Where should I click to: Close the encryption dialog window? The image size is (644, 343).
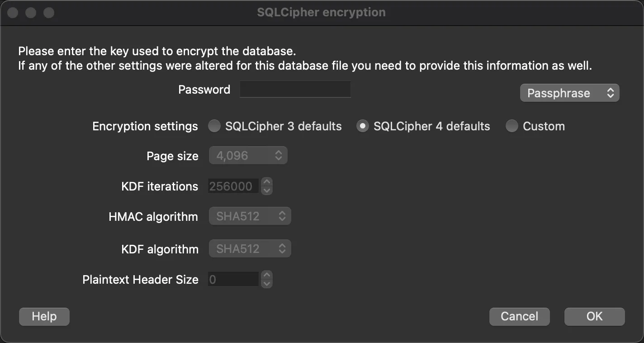point(13,13)
